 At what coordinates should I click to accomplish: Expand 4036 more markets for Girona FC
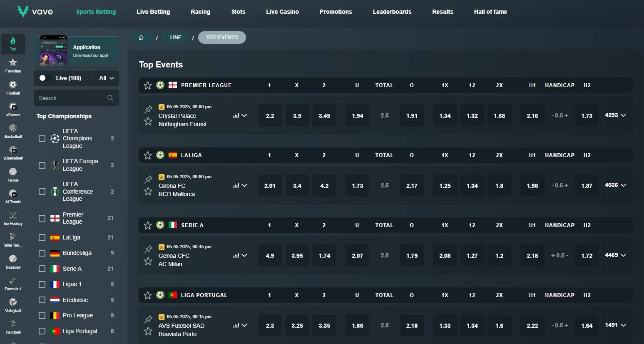pyautogui.click(x=615, y=185)
